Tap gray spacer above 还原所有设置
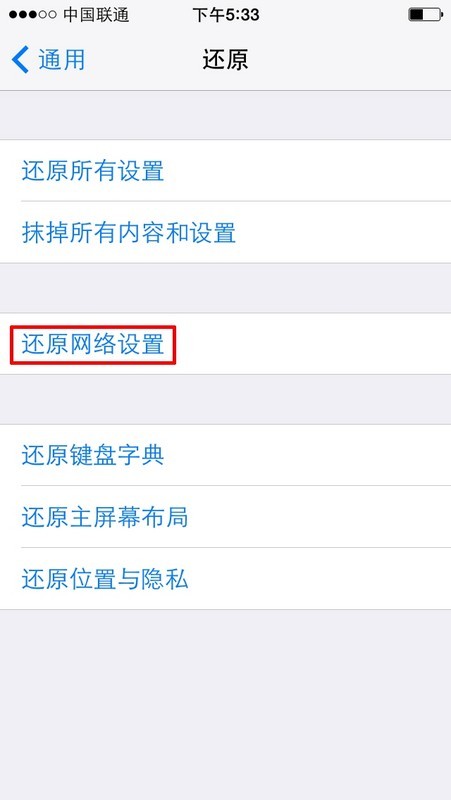 226,115
